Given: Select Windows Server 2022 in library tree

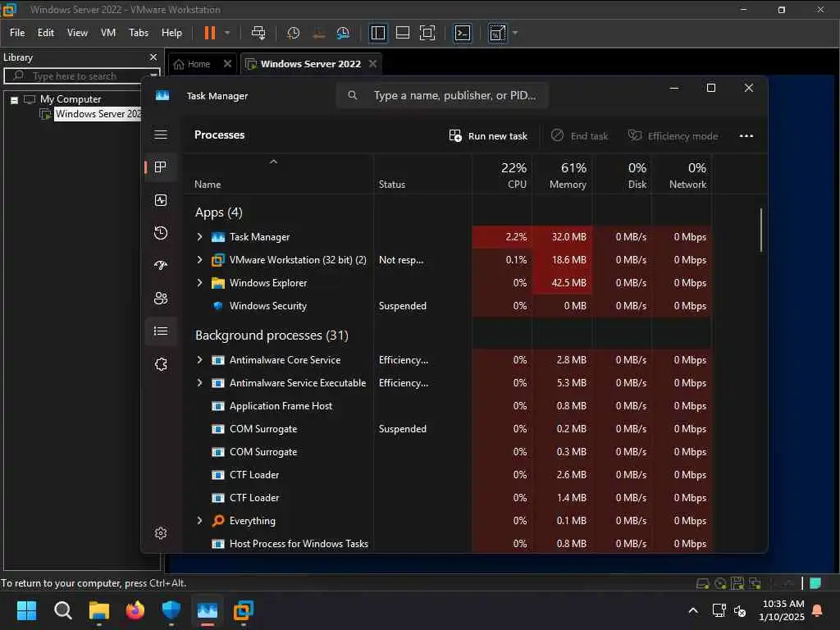Looking at the screenshot, I should click(x=98, y=113).
